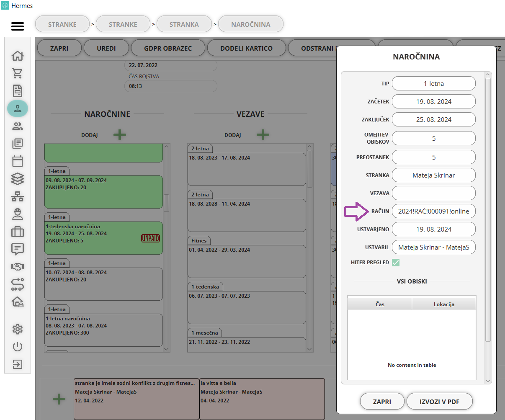Image resolution: width=505 pixels, height=420 pixels.
Task: Sort visits by Lokacija column header
Action: (444, 304)
